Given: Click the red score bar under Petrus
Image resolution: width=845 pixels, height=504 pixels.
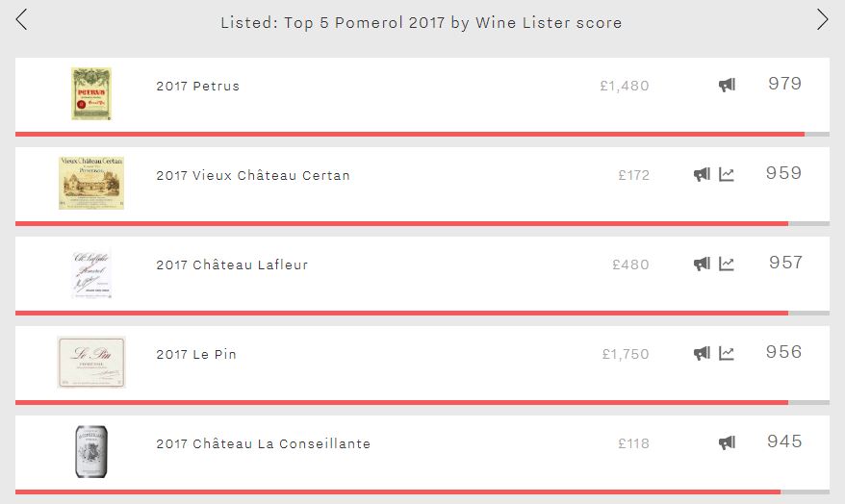Looking at the screenshot, I should tap(410, 134).
